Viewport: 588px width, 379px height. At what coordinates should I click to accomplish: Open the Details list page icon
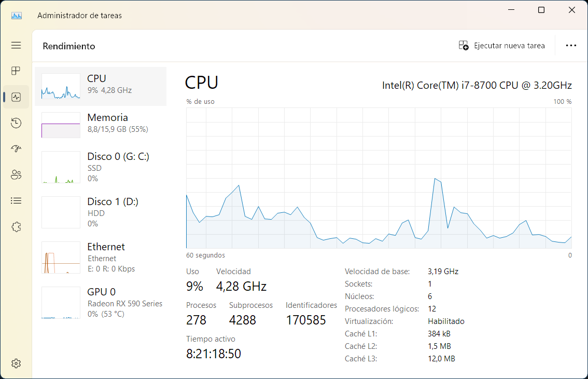tap(16, 200)
